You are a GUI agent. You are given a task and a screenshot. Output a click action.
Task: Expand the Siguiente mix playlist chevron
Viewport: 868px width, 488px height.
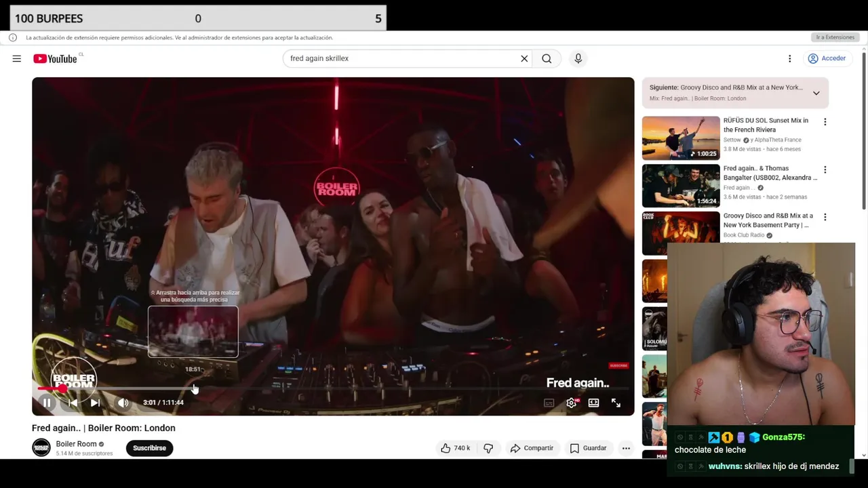(x=816, y=93)
